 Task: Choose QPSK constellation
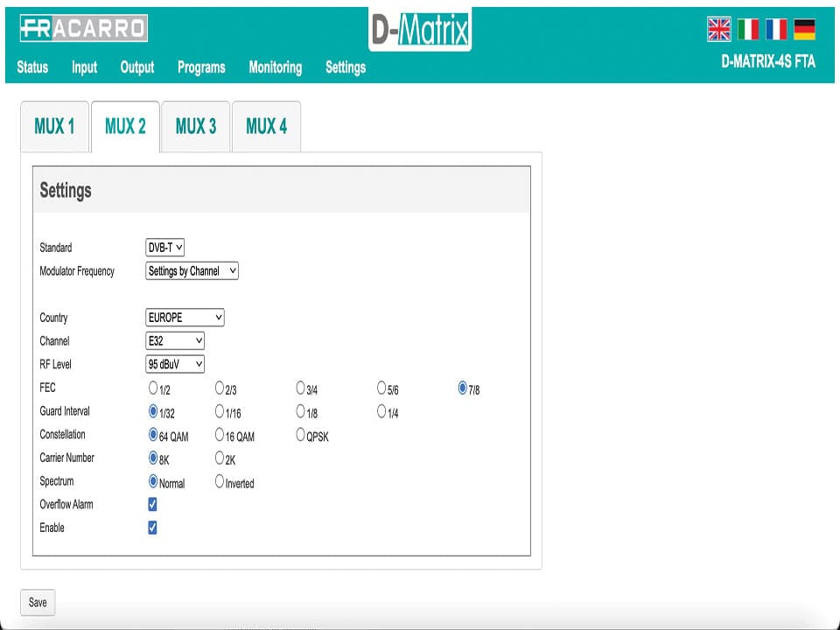point(300,435)
